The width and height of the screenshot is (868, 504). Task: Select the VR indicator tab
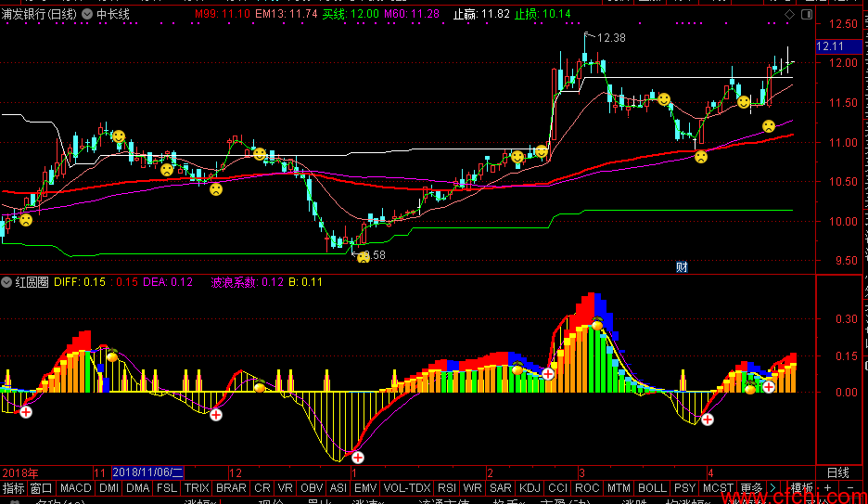point(285,488)
